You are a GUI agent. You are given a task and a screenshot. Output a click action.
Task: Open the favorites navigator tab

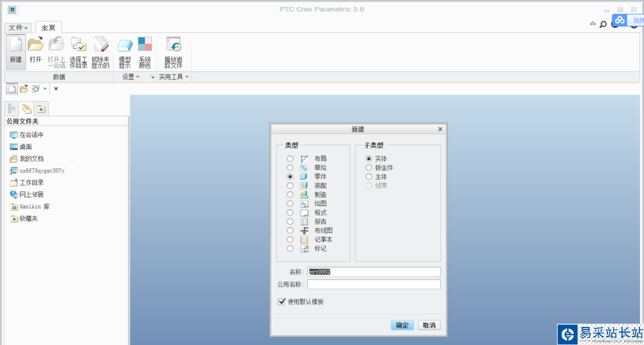[41, 109]
